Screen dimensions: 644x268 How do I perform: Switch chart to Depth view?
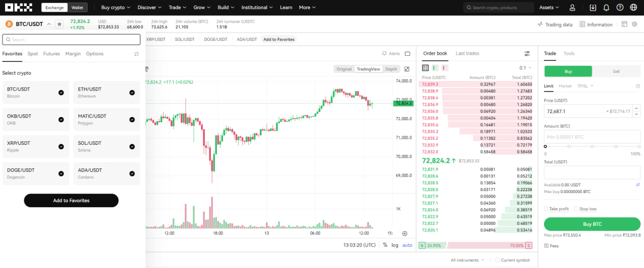(391, 69)
